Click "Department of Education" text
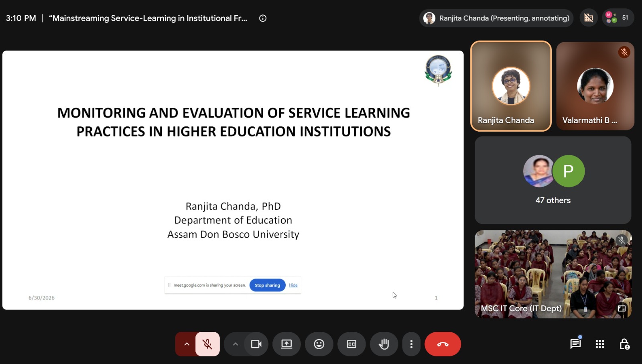The image size is (642, 364). [233, 220]
